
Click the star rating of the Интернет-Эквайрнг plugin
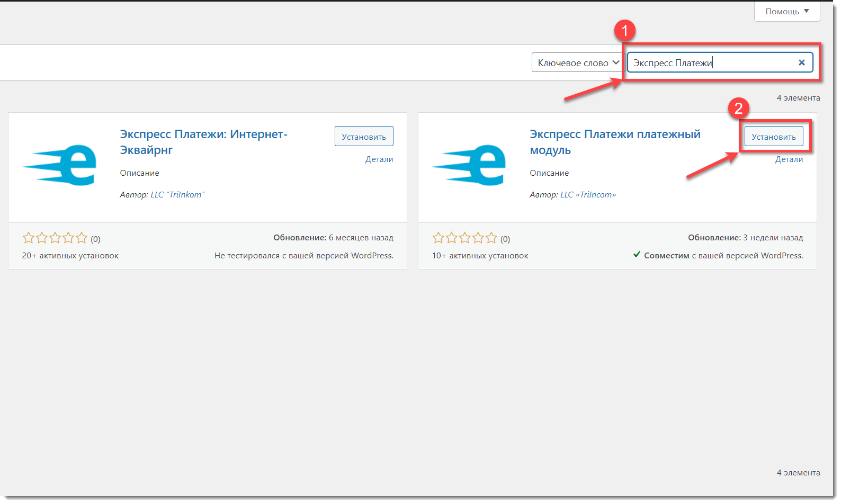point(55,238)
